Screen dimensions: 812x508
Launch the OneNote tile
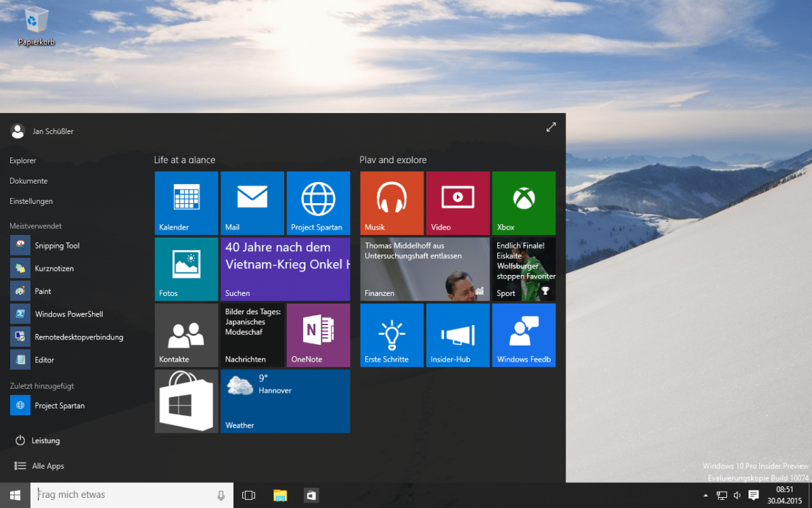pyautogui.click(x=318, y=335)
